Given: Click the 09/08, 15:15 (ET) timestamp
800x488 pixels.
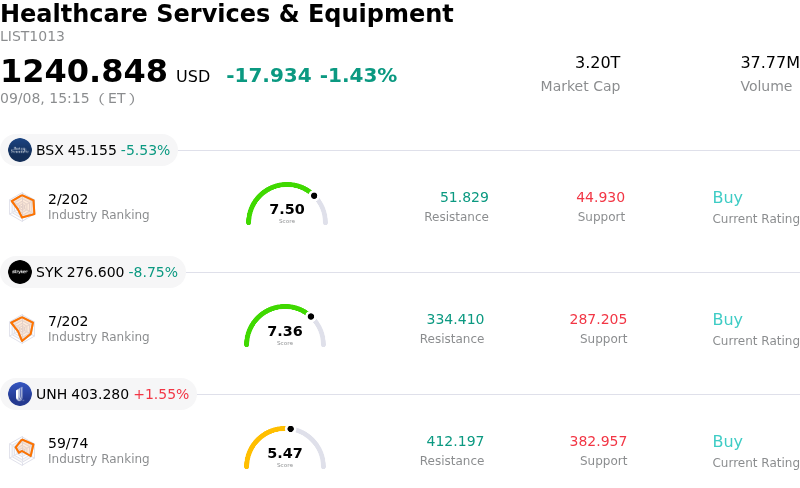Looking at the screenshot, I should click(67, 98).
